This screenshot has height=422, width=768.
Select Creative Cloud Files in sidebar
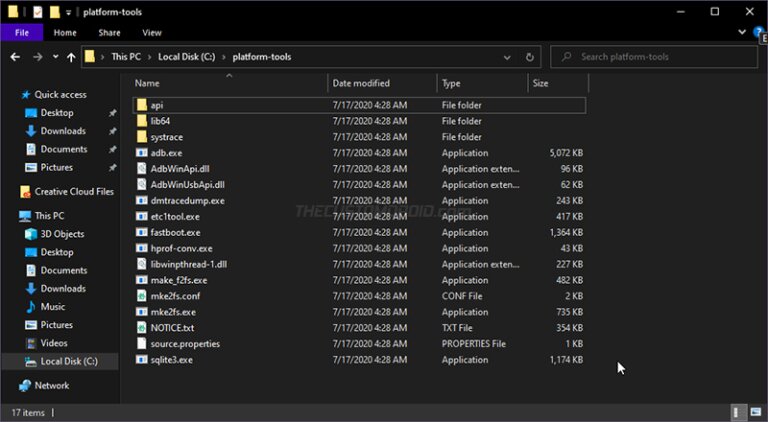coord(73,192)
